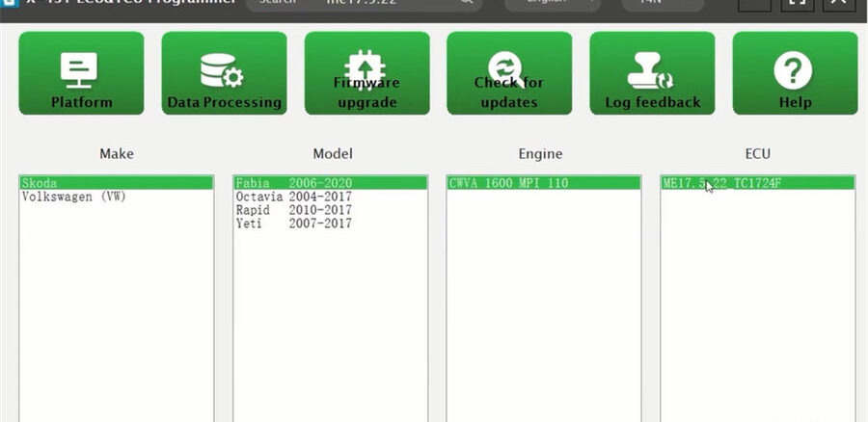Open Data Processing

(224, 73)
